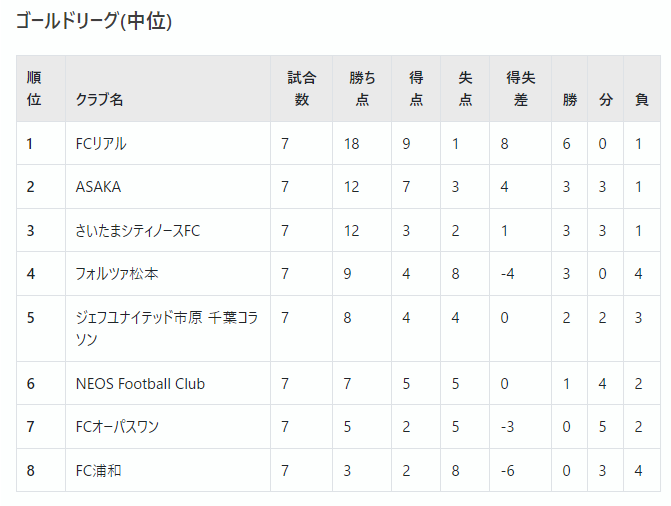
Task: Select the FC浦和 club name
Action: point(98,470)
